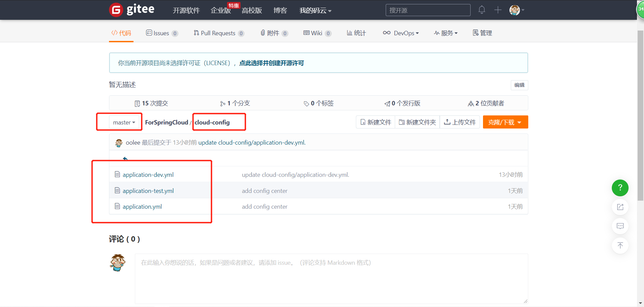Open the application-dev.yml file
The width and height of the screenshot is (644, 307).
[148, 174]
